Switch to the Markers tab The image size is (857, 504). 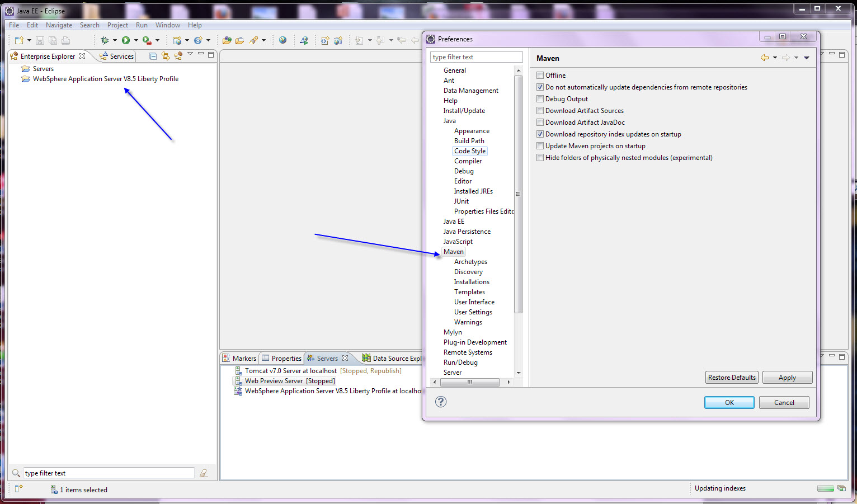click(239, 358)
